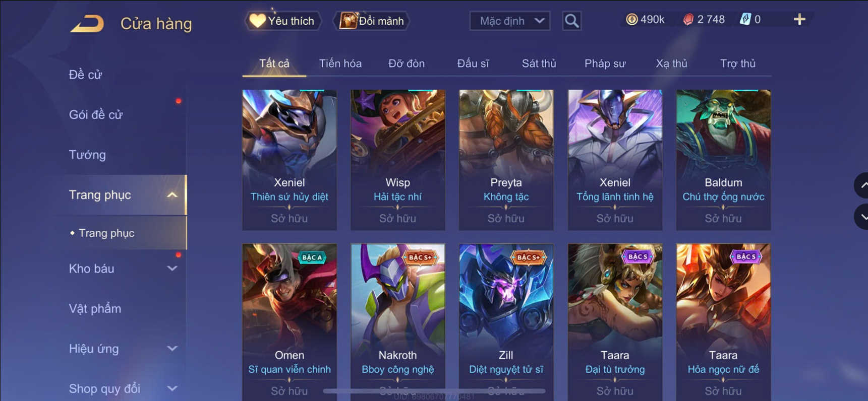The height and width of the screenshot is (401, 868).
Task: Switch to the Pháp sư tab
Action: (x=605, y=63)
